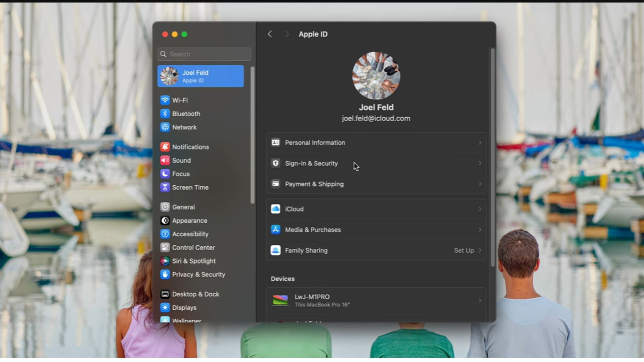This screenshot has width=644, height=362.
Task: Click the main pane vertical scrollbar
Action: coord(492,158)
